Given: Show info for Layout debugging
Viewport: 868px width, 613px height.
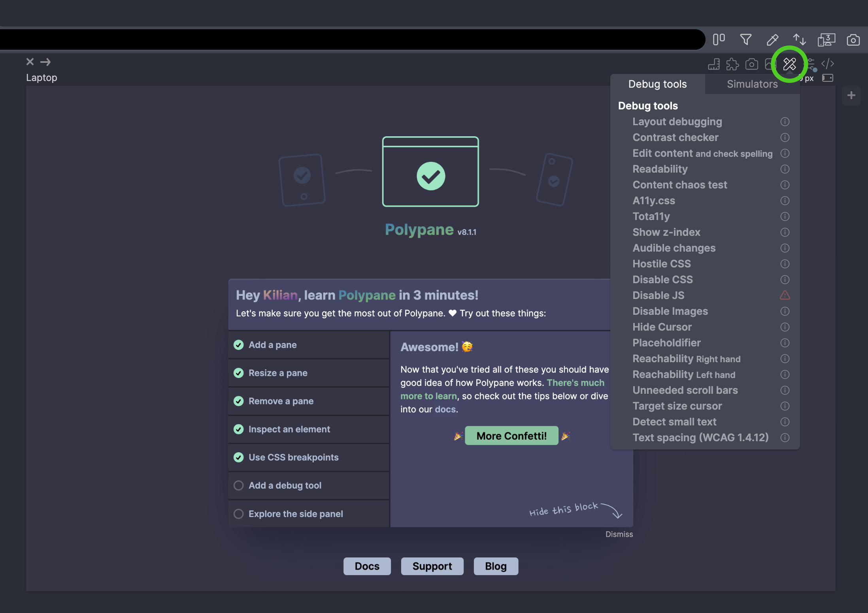Looking at the screenshot, I should (x=785, y=122).
